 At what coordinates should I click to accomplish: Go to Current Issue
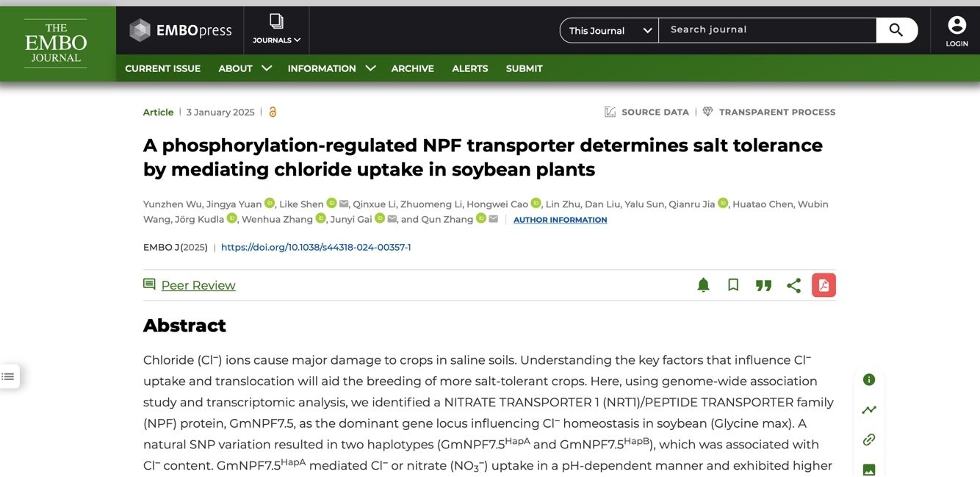(x=162, y=68)
